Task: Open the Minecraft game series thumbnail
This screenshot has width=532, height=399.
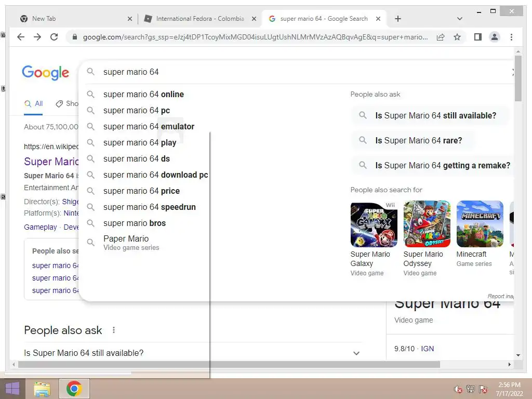Action: (480, 224)
